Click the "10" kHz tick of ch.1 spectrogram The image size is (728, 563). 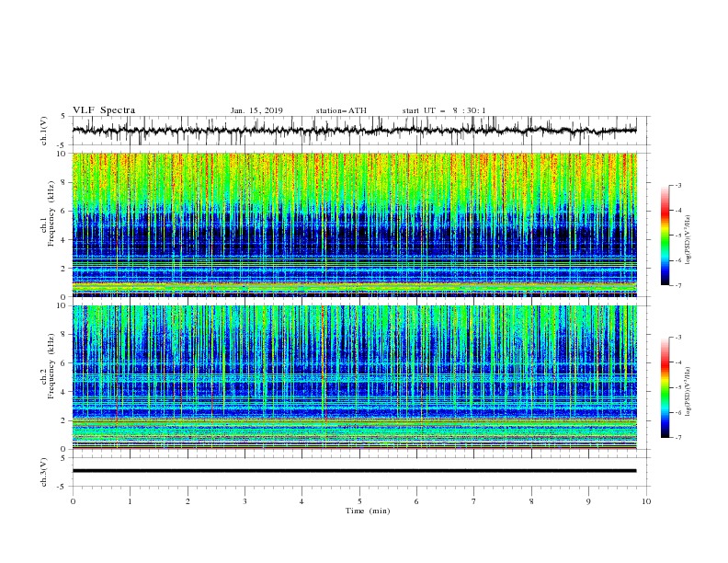click(x=63, y=154)
